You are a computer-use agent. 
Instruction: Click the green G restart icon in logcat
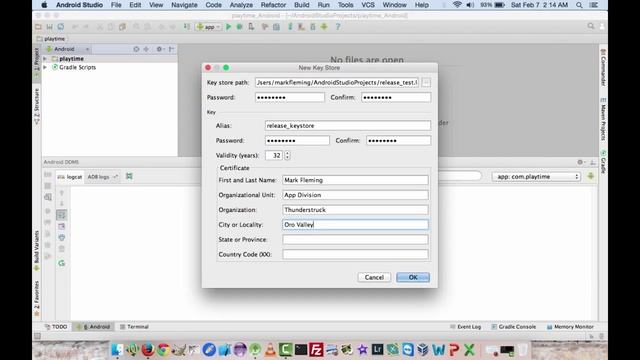[x=62, y=263]
